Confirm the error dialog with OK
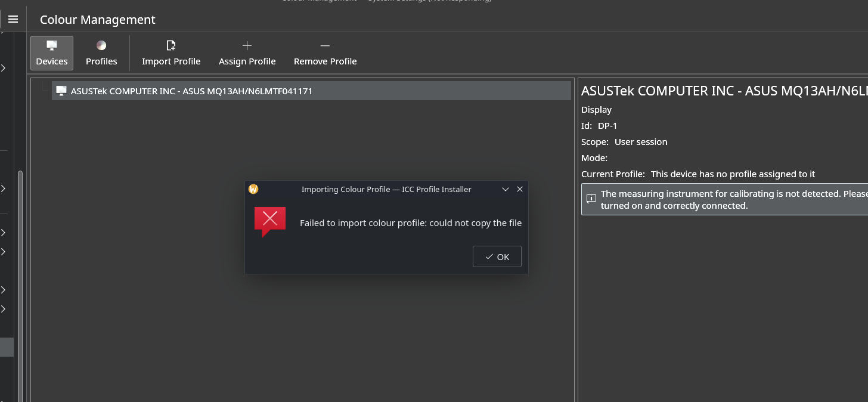 [x=497, y=256]
